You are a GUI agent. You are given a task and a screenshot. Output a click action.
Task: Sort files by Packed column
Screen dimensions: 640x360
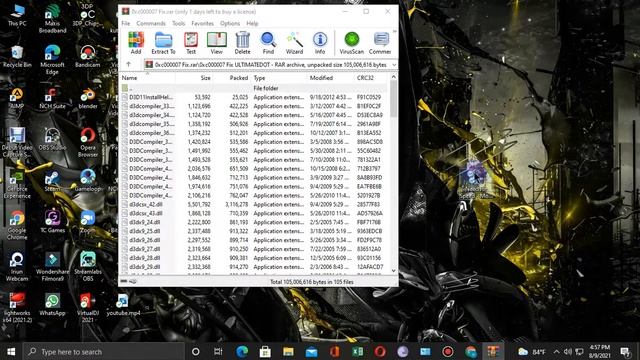pos(231,78)
